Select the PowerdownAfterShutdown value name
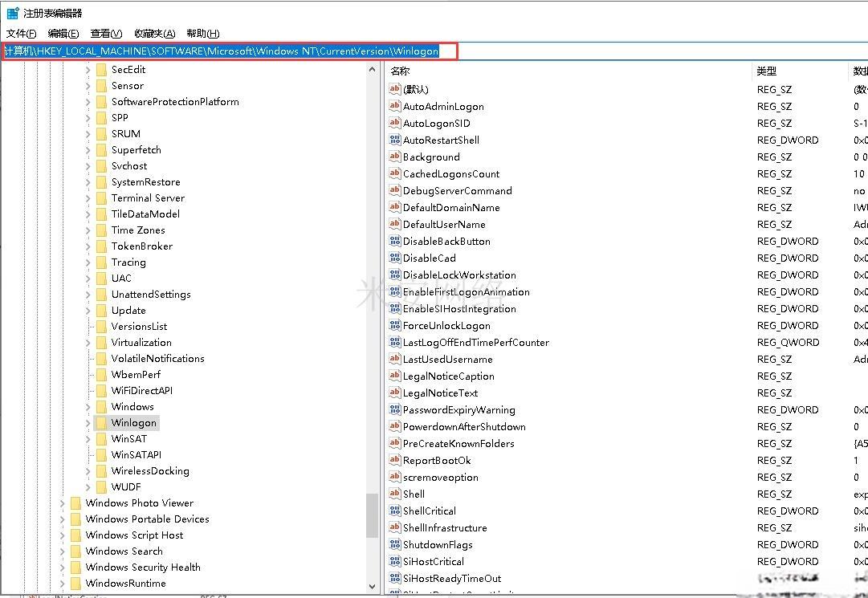This screenshot has width=868, height=598. pos(464,427)
